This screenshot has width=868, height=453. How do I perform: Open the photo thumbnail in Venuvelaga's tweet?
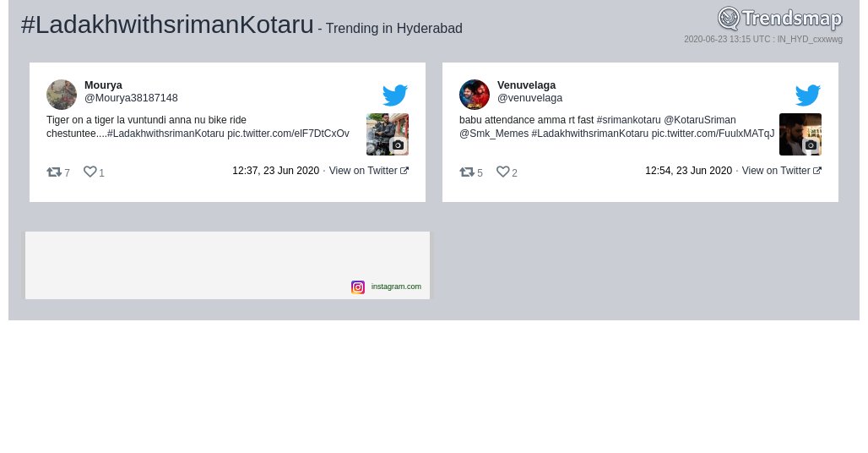[x=800, y=134]
